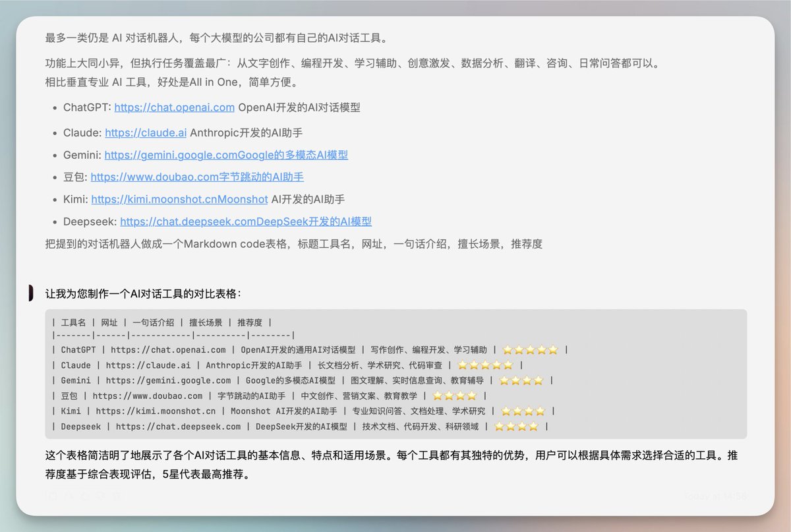Click 'ChatGPT' in the code table row
The height and width of the screenshot is (532, 791).
coord(78,350)
